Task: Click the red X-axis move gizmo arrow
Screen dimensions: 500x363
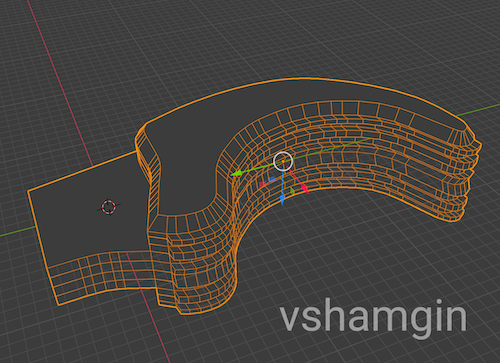Action: coord(305,189)
